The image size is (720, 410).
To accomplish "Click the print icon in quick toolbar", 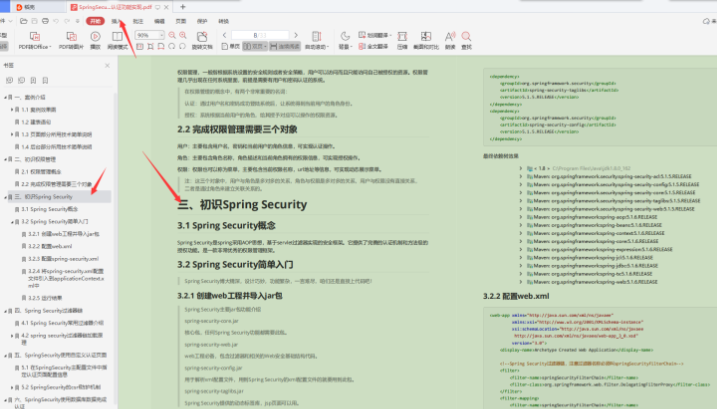I will point(45,21).
